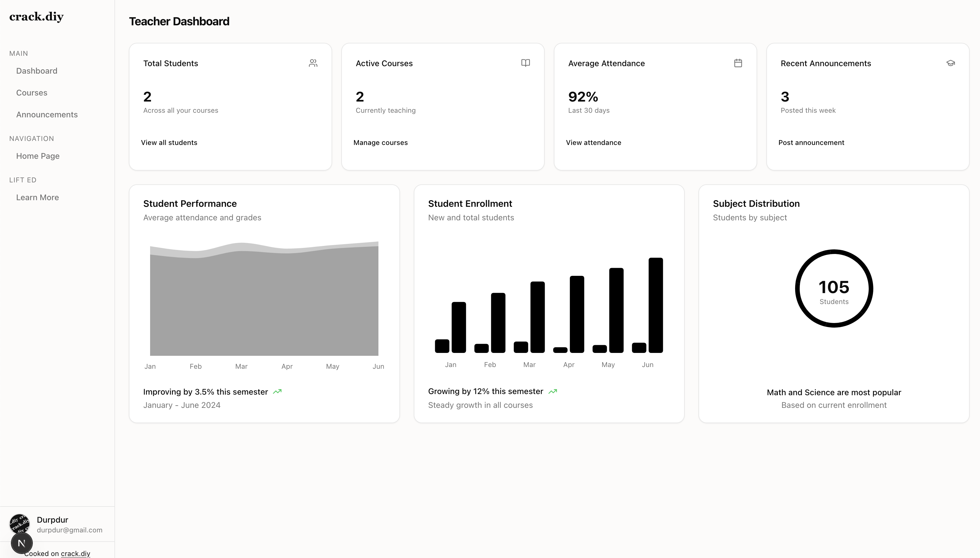This screenshot has height=558, width=980.
Task: Click the Next.js N badge icon
Action: tap(22, 543)
